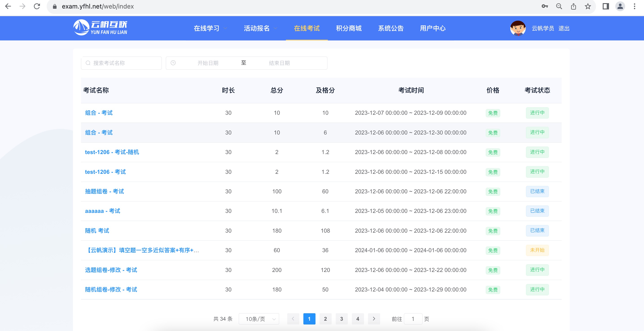
Task: Open the 用户中心 page
Action: click(x=433, y=28)
